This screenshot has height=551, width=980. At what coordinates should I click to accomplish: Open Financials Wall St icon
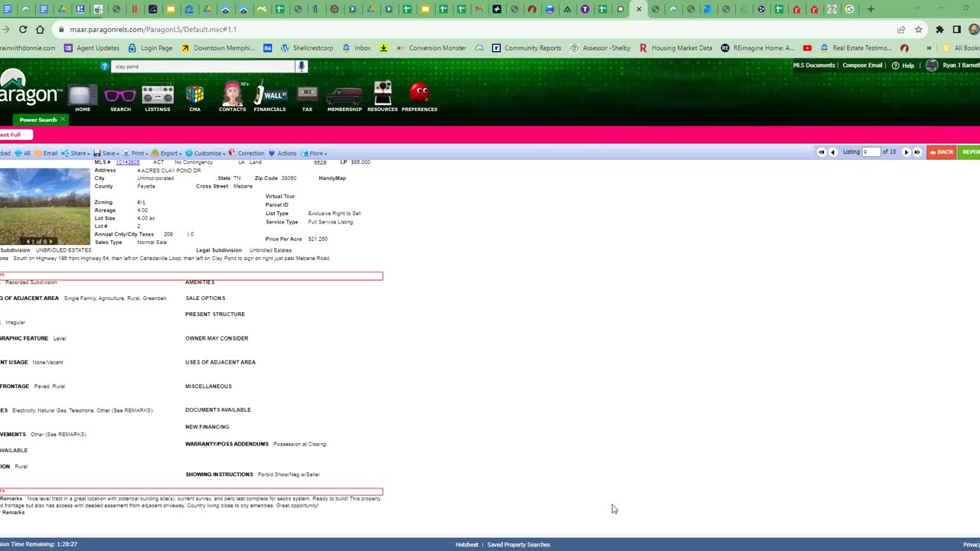[x=269, y=94]
